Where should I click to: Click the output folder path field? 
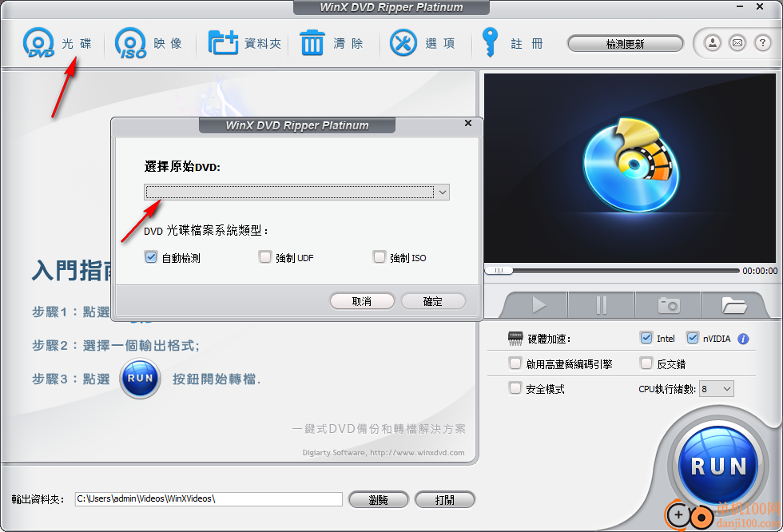[x=209, y=499]
